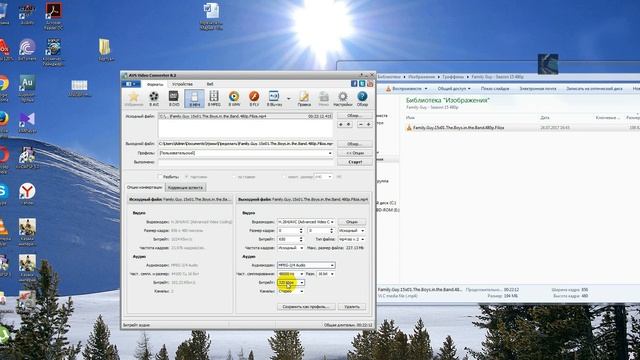Image resolution: width=640 pixels, height=360 pixels.
Task: Open the 'Настройки' gear icon
Action: (342, 98)
